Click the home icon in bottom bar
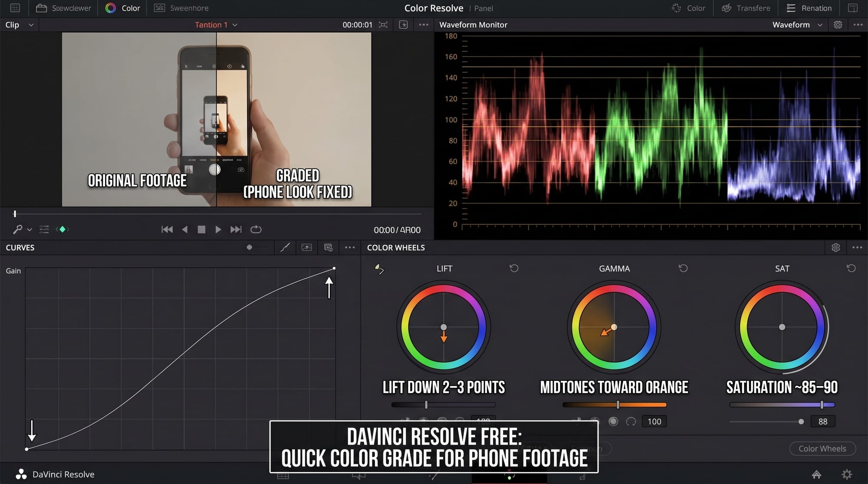The height and width of the screenshot is (484, 868). pyautogui.click(x=816, y=474)
